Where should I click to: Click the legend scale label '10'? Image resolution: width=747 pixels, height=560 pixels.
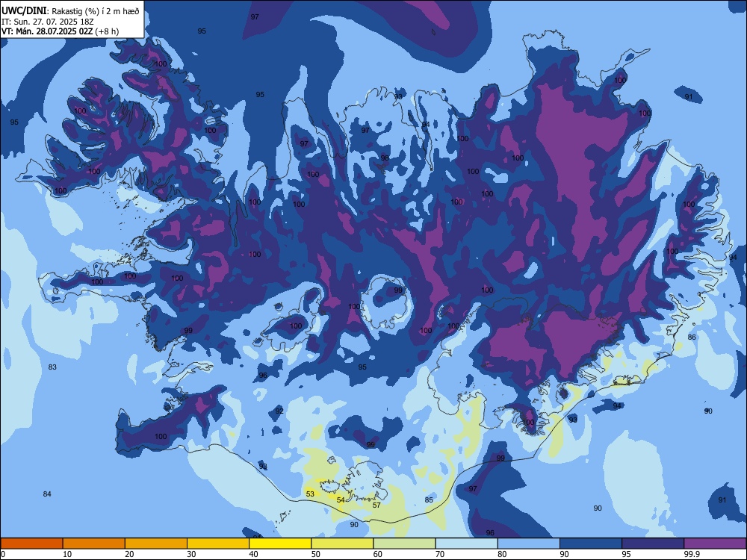[x=67, y=554]
